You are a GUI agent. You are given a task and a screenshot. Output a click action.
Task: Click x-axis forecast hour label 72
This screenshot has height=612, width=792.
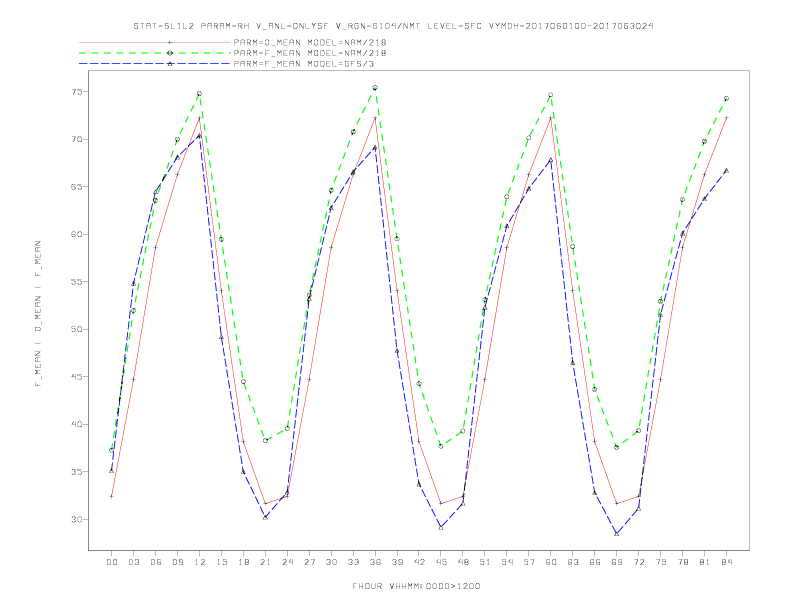[x=639, y=562]
